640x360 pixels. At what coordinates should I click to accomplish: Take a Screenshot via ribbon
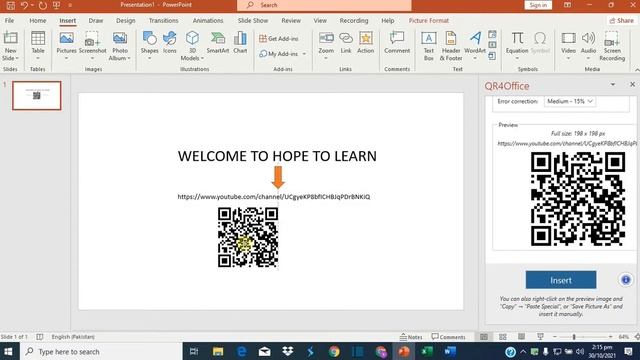click(x=93, y=45)
